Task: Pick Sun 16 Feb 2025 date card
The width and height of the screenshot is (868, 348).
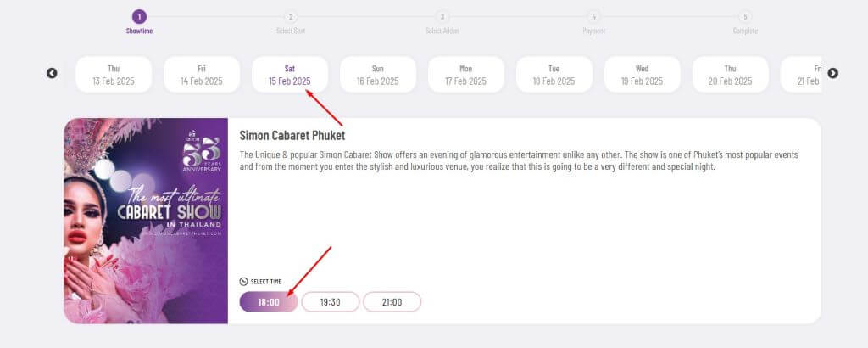Action: click(x=377, y=75)
